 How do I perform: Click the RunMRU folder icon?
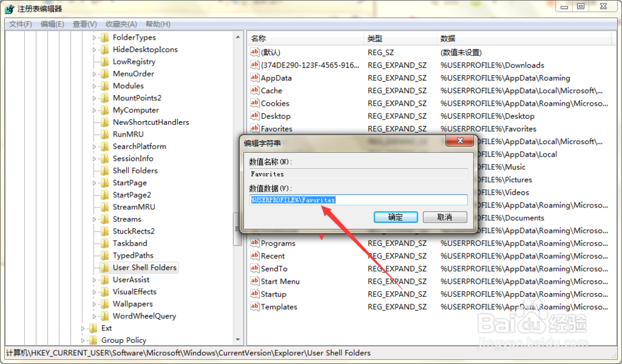[x=104, y=134]
